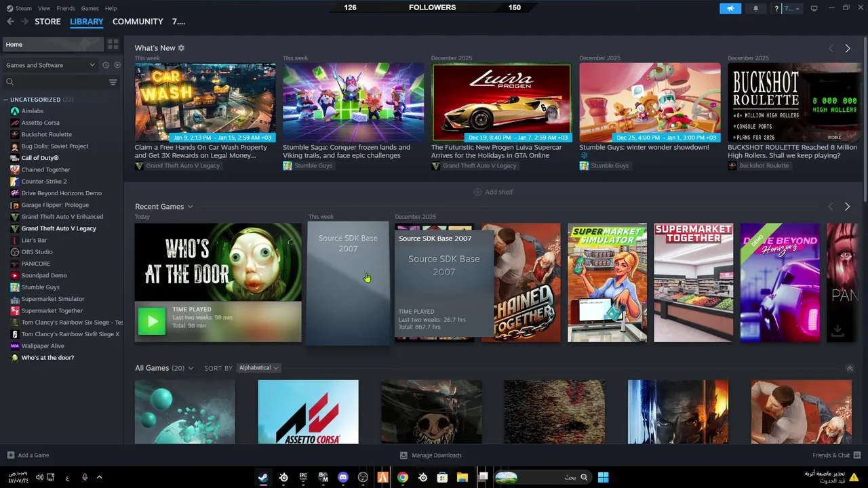This screenshot has width=868, height=488.
Task: Switch to the STORE tab
Action: click(x=47, y=22)
